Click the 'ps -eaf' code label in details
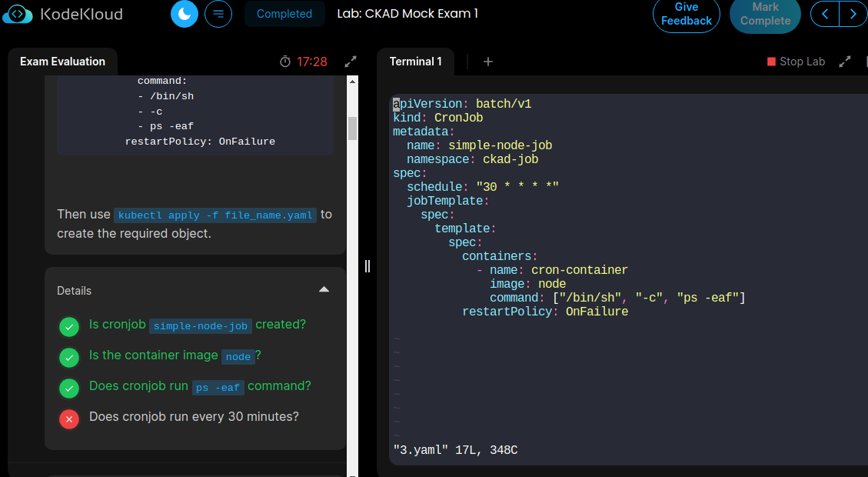Viewport: 868px width, 477px height. coord(218,387)
